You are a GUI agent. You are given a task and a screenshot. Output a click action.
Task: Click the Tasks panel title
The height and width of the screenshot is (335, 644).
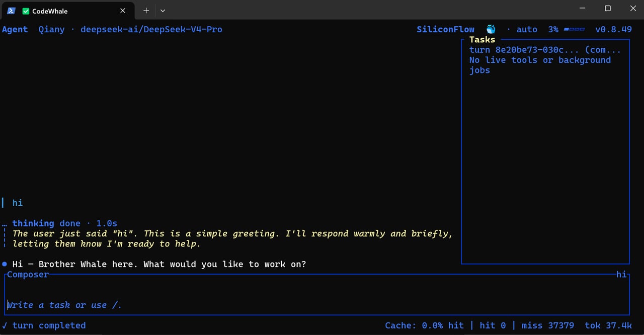[482, 39]
